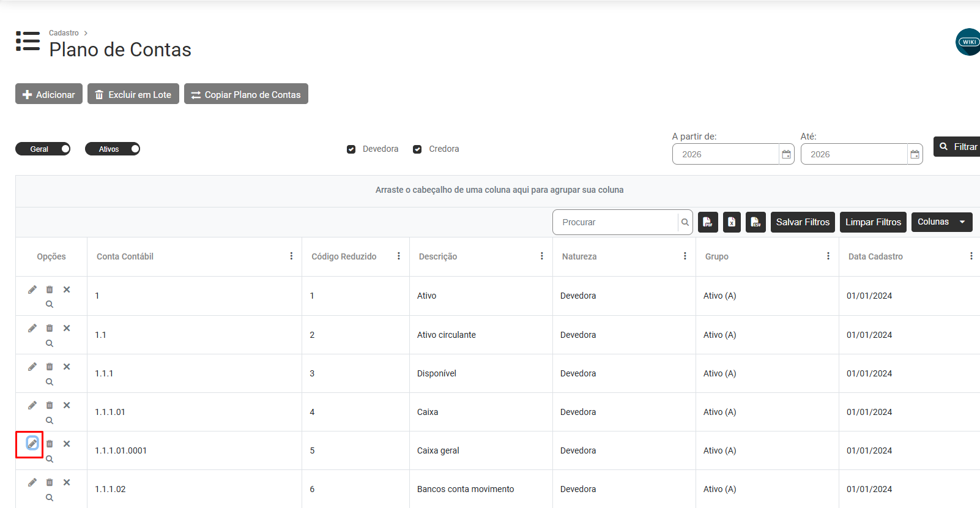Image resolution: width=980 pixels, height=508 pixels.
Task: Delete the Caixa account 1.1.1.01
Action: (x=50, y=405)
